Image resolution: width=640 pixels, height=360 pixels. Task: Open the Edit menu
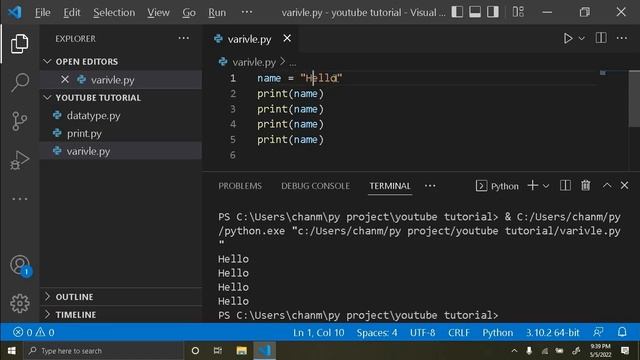pyautogui.click(x=72, y=12)
